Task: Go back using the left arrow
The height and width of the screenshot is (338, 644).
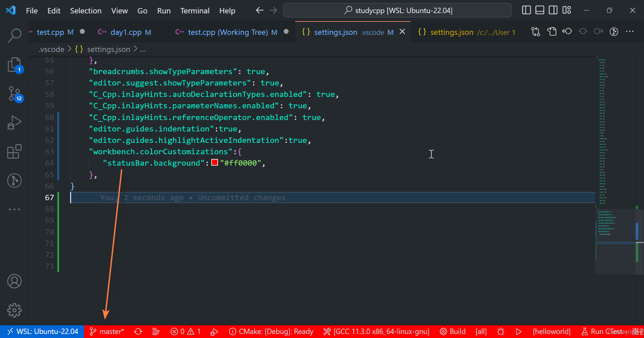Action: [x=260, y=10]
